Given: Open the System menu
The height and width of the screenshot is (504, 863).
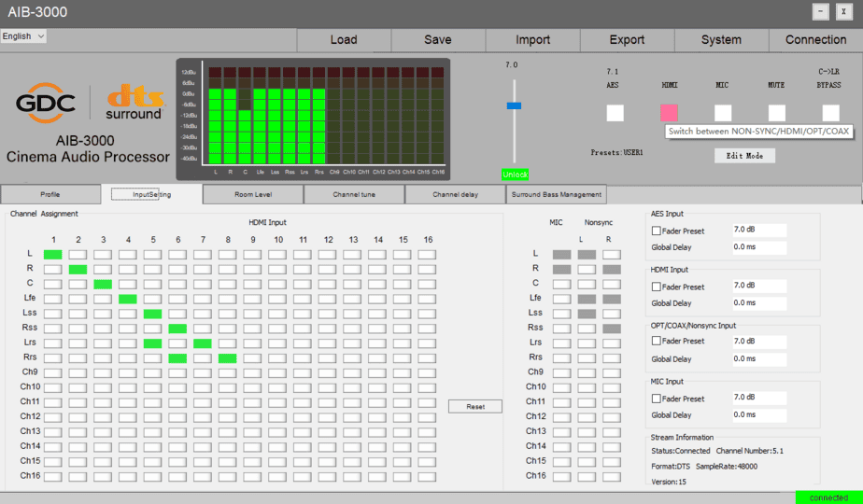Looking at the screenshot, I should coord(721,40).
